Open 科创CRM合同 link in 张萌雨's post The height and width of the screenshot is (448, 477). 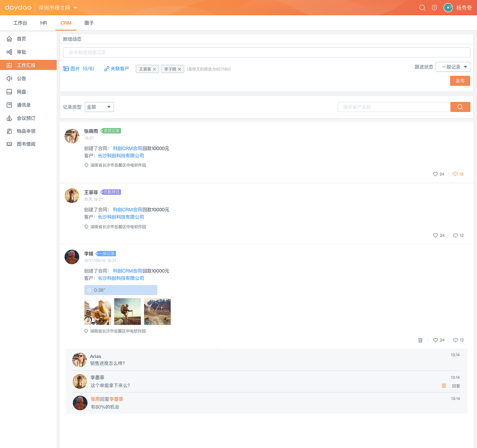point(127,148)
